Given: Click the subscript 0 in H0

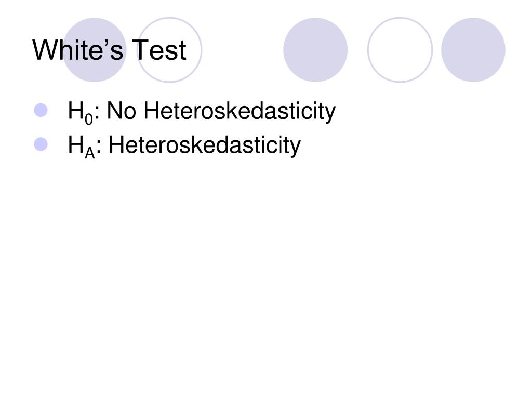Looking at the screenshot, I should click(x=88, y=119).
